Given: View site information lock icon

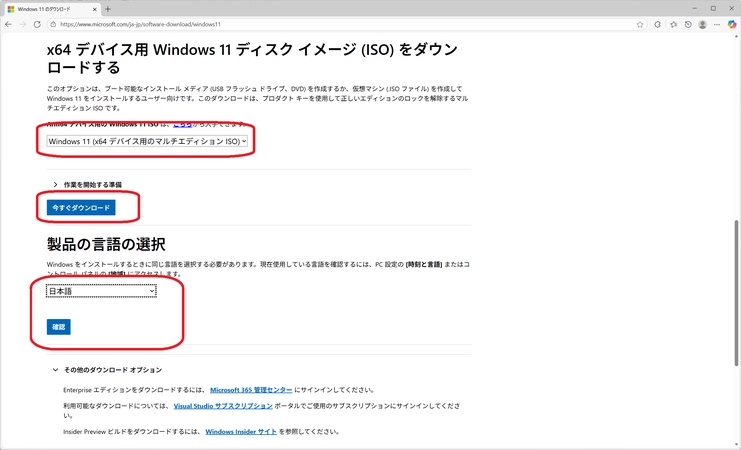Looking at the screenshot, I should coord(53,25).
